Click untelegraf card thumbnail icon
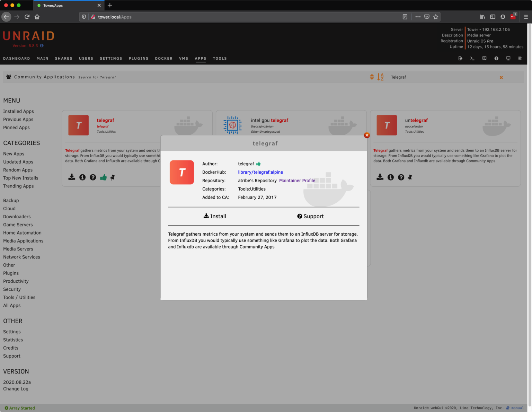This screenshot has width=532, height=412. coord(387,125)
